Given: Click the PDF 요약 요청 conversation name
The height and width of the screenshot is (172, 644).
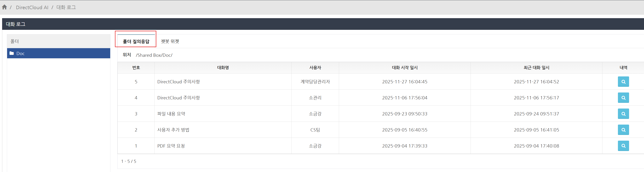Looking at the screenshot, I should click(x=171, y=146).
